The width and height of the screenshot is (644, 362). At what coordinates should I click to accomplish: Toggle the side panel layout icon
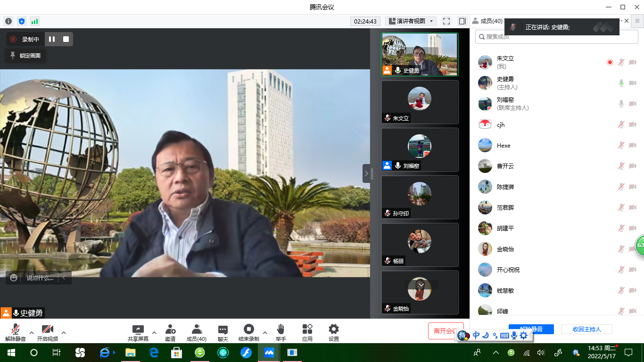pos(462,21)
